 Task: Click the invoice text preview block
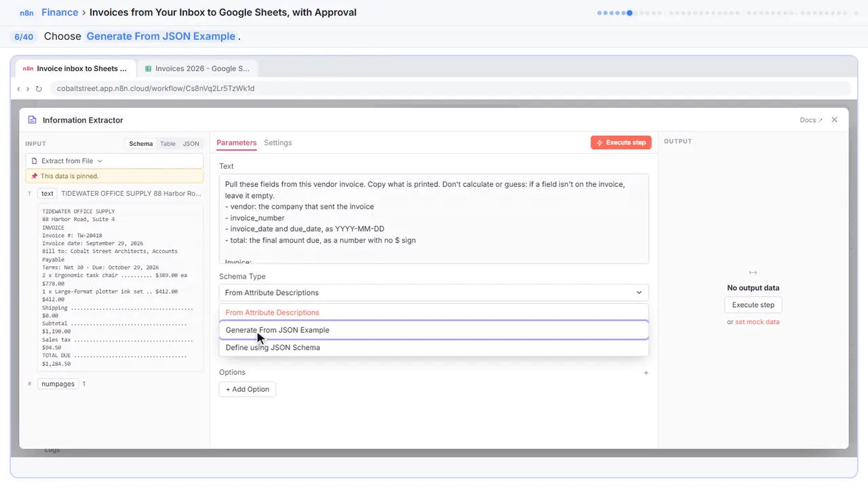pyautogui.click(x=121, y=287)
